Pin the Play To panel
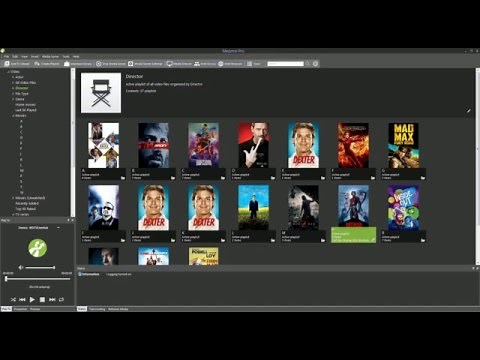The image size is (480, 360). click(x=68, y=220)
